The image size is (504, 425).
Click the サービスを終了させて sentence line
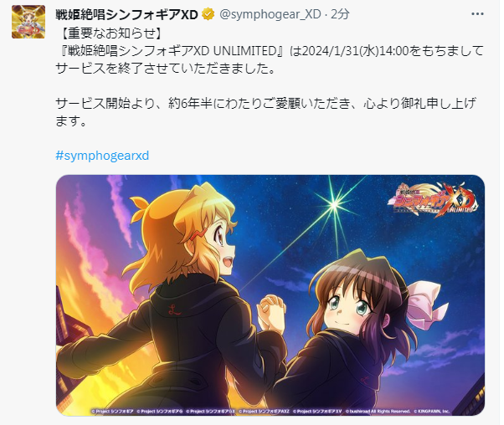pos(166,69)
